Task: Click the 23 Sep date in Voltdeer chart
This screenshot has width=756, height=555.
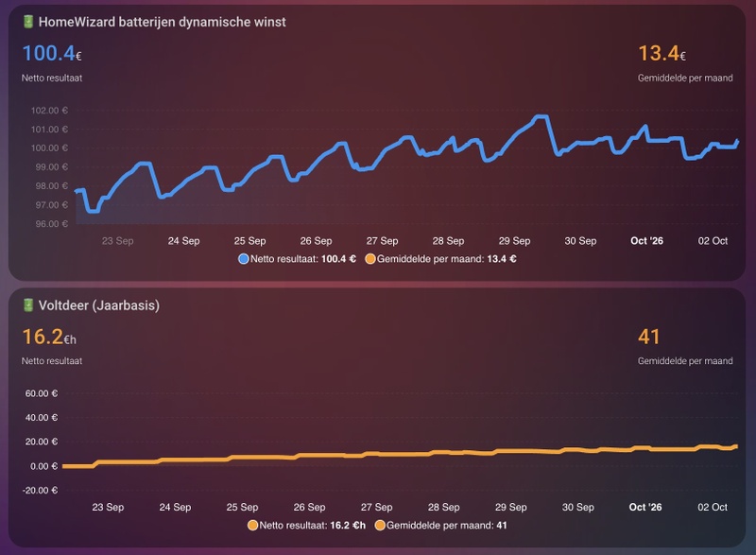Action: pyautogui.click(x=108, y=508)
